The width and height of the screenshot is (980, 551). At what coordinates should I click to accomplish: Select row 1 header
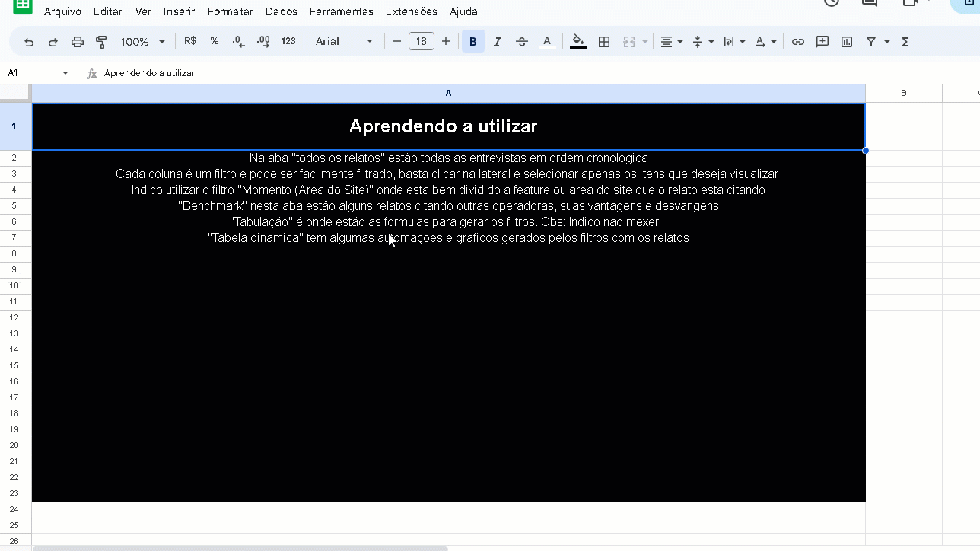coord(15,126)
